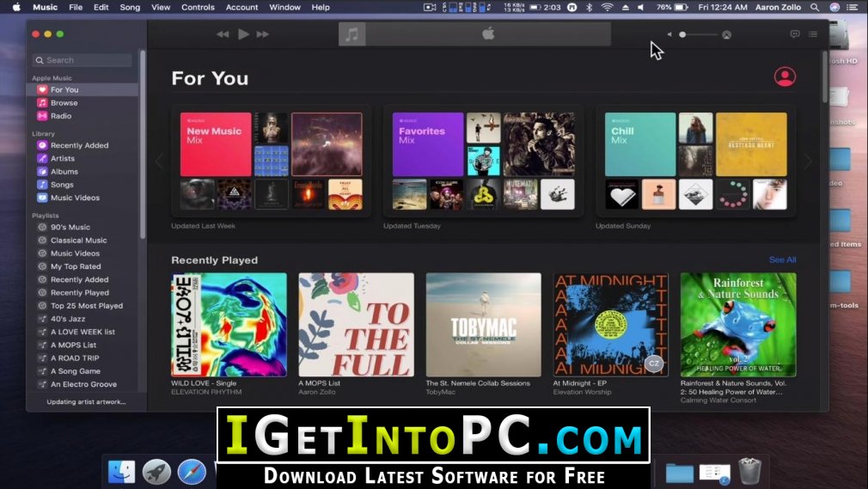Open Trash in the Dock
The height and width of the screenshot is (489, 868).
coord(749,471)
